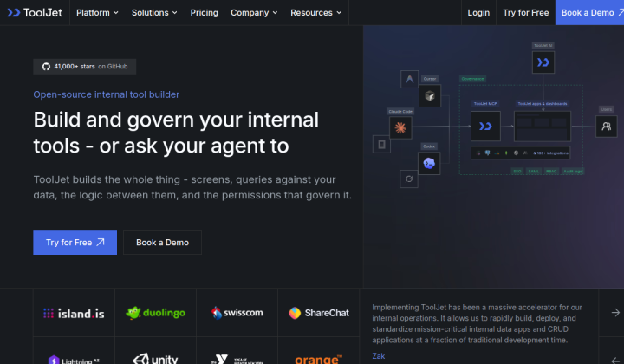This screenshot has width=624, height=364.
Task: Click the ToolJet AI icon in diagram
Action: [x=543, y=62]
